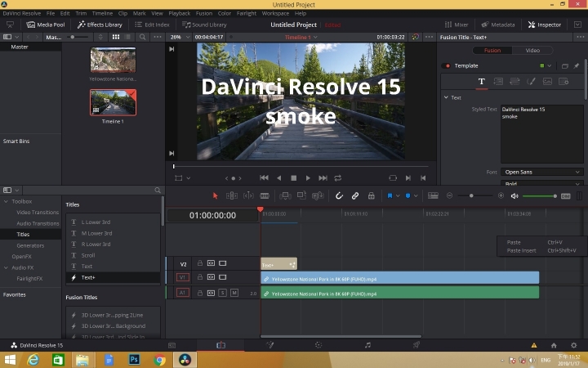Image resolution: width=588 pixels, height=368 pixels.
Task: Jump to the first frame
Action: click(x=264, y=178)
